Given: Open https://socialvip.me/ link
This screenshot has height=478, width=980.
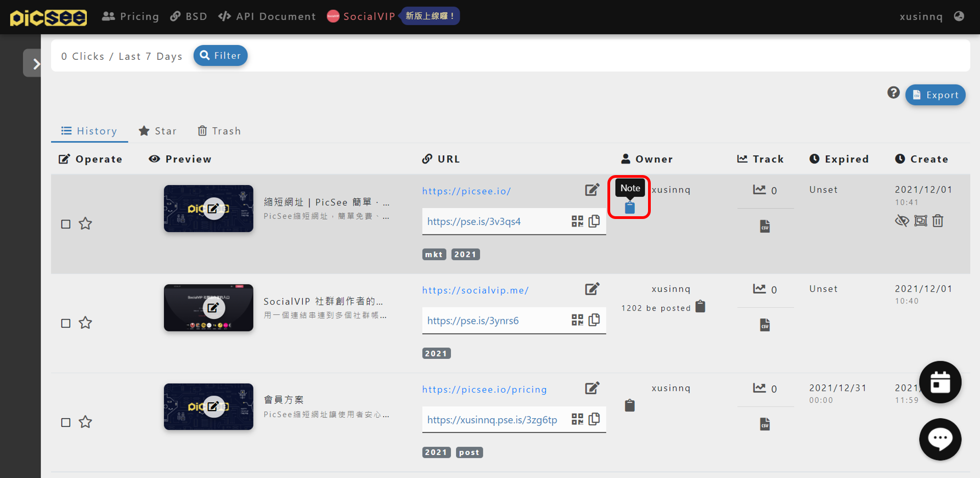Looking at the screenshot, I should 475,290.
